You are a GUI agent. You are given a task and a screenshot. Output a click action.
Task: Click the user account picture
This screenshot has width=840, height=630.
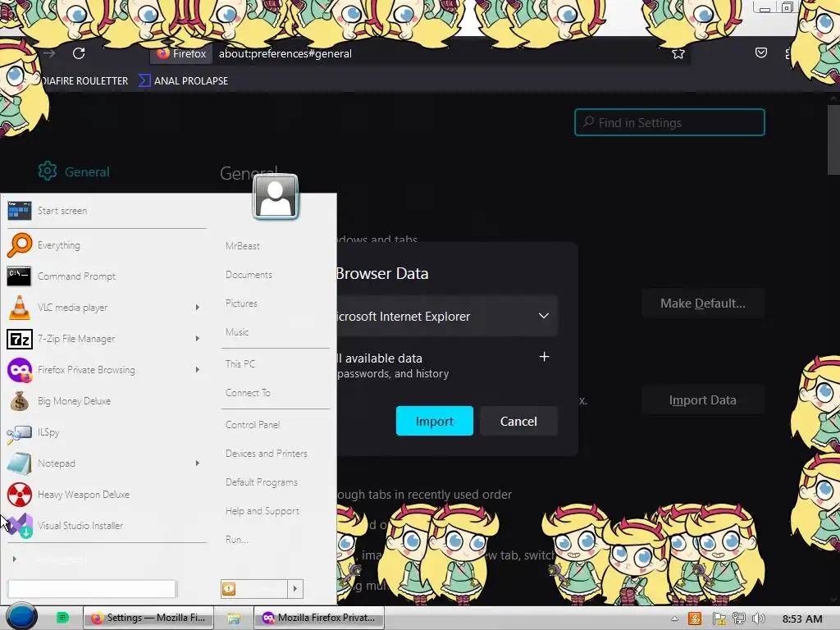tap(276, 197)
